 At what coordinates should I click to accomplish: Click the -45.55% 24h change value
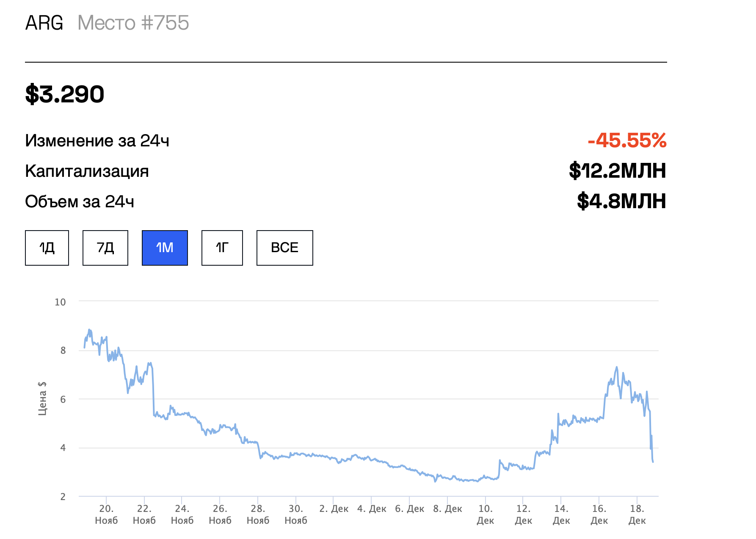pos(627,140)
